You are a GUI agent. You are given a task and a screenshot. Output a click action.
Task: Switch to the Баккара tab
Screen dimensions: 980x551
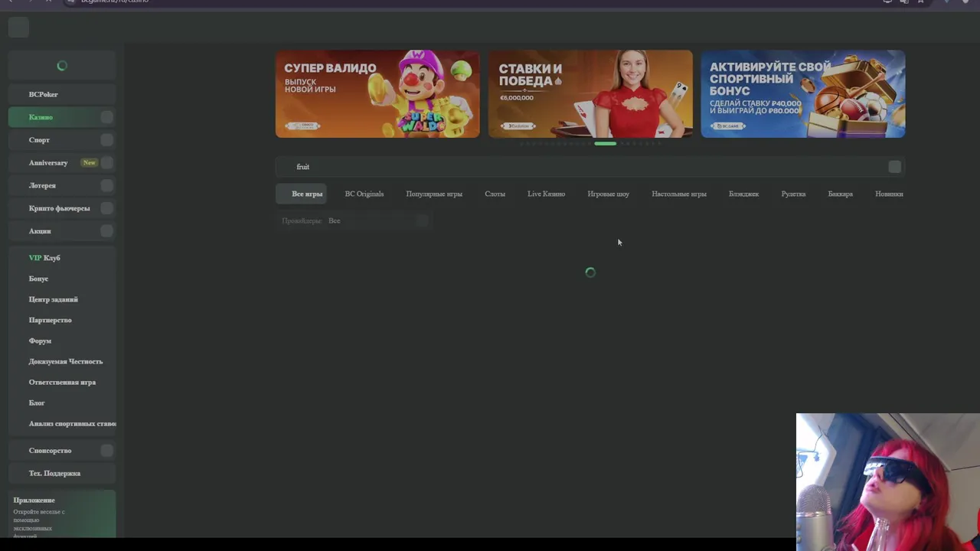point(840,194)
